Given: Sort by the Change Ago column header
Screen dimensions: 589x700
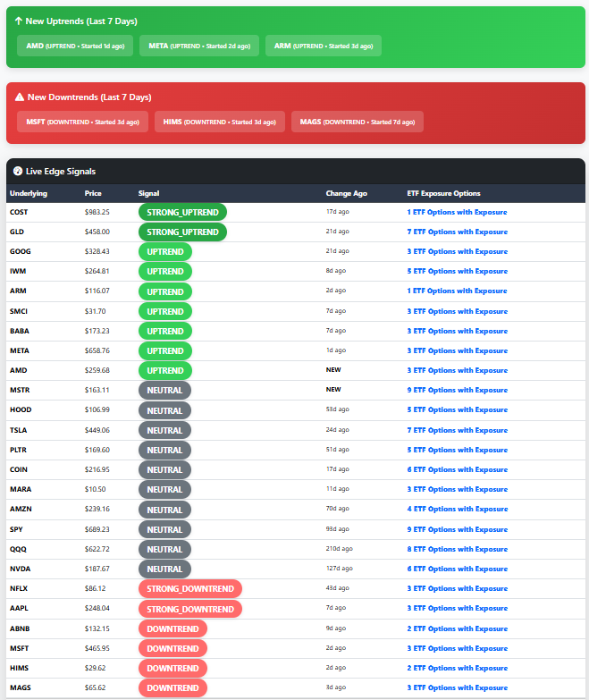Looking at the screenshot, I should click(x=346, y=193).
